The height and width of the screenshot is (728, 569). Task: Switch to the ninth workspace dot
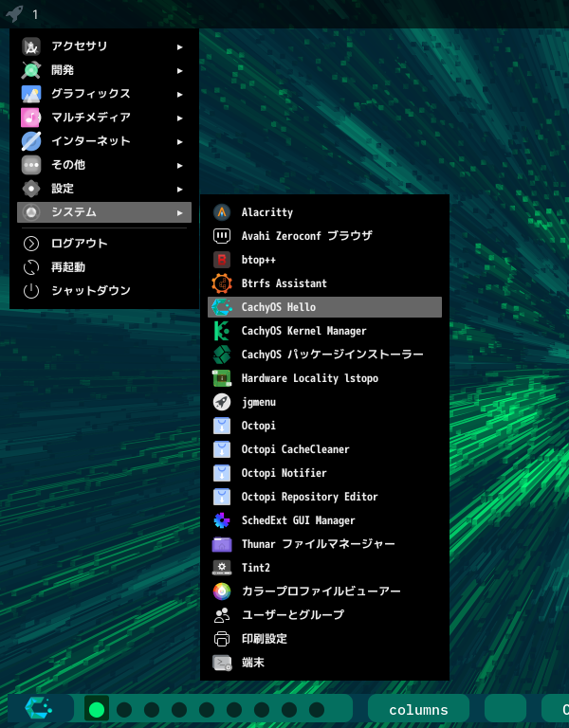[x=317, y=709]
